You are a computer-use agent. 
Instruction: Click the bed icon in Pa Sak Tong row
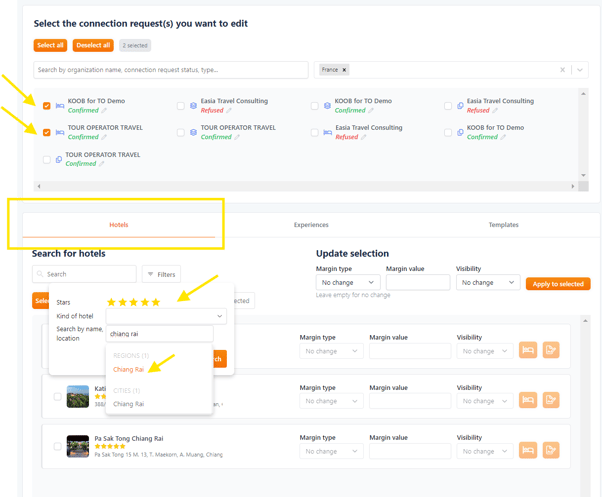[529, 448]
